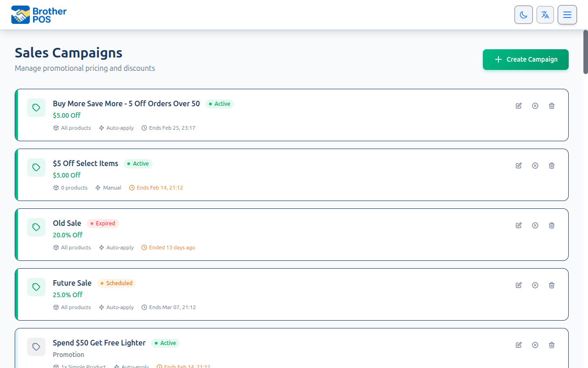Edit the Future Sale campaign
Screen dimensions: 588x368
point(519,285)
